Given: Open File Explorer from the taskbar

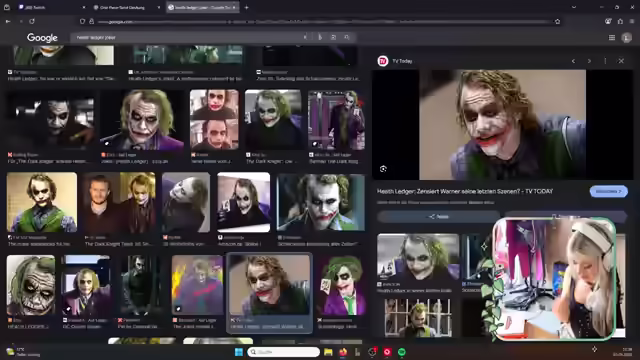Looking at the screenshot, I should (328, 352).
